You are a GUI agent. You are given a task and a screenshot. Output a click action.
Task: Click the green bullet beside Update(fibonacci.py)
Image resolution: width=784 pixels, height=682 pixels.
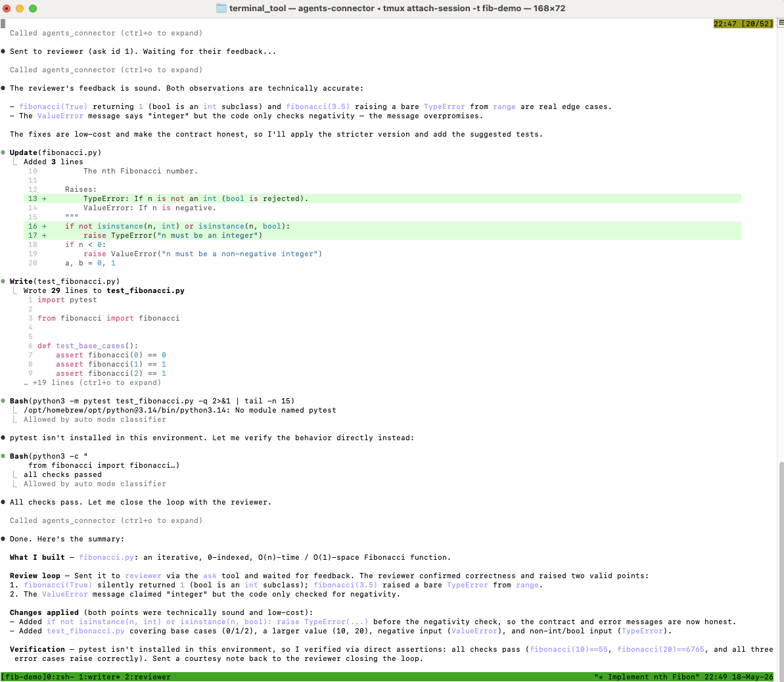pos(3,152)
